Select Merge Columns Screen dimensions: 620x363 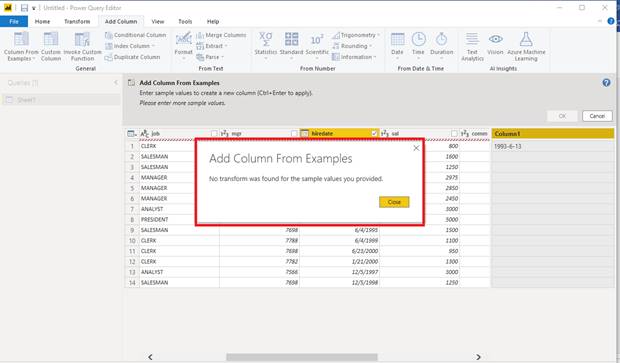click(x=221, y=35)
